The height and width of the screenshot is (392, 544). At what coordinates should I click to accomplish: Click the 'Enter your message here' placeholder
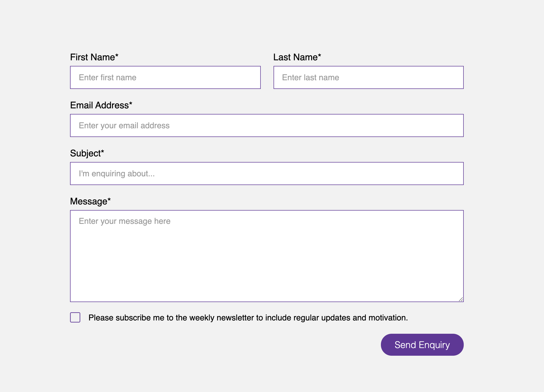(x=124, y=221)
